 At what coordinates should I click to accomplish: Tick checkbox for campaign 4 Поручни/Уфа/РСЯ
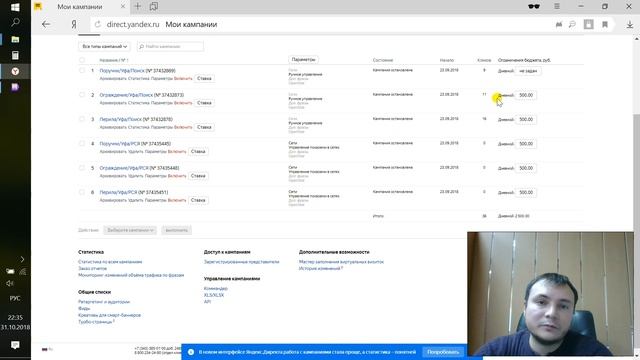coord(82,143)
